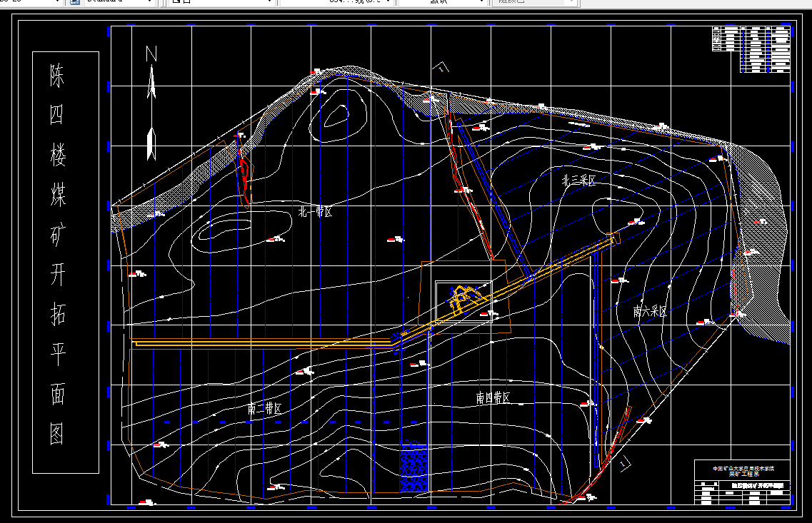Select the 北三采区 label in the drawing
812x523 pixels.
578,181
